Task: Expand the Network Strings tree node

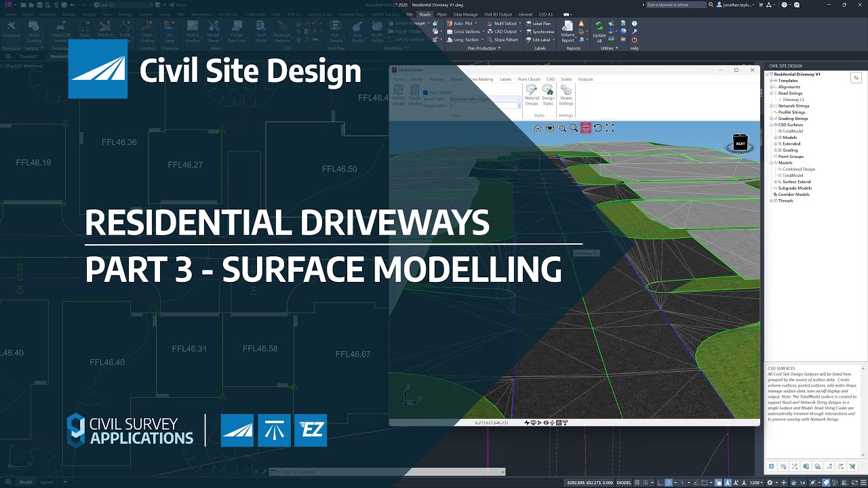Action: point(771,106)
